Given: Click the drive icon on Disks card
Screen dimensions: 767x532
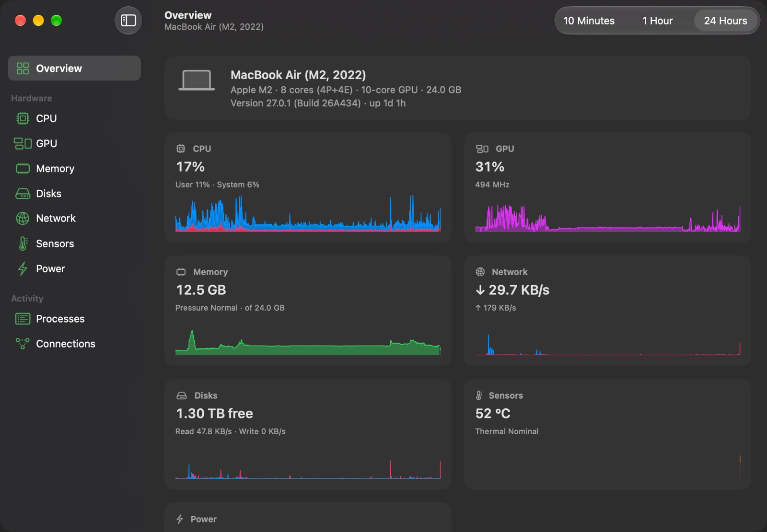Looking at the screenshot, I should 182,395.
